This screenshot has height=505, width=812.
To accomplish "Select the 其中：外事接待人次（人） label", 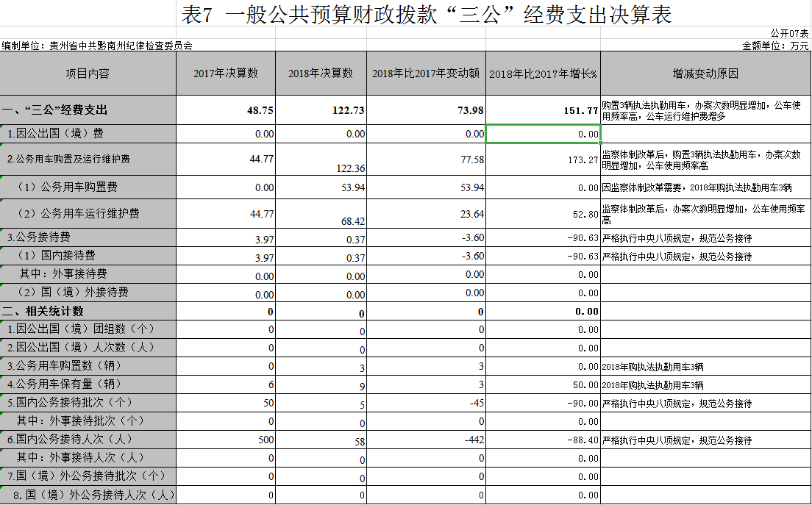I will click(88, 458).
